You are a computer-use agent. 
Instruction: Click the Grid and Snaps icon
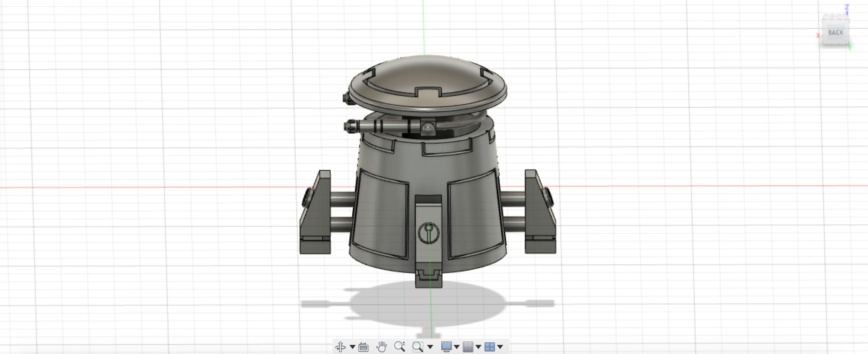pos(468,347)
